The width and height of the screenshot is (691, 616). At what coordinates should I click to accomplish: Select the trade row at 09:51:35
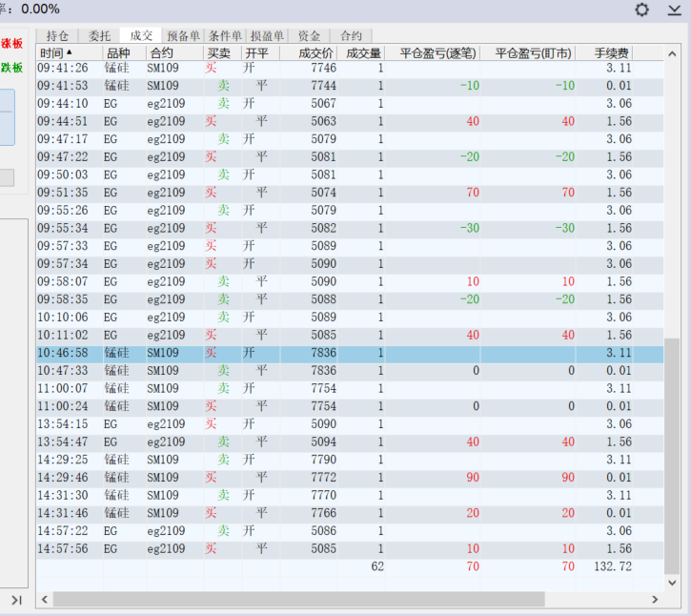(350, 193)
